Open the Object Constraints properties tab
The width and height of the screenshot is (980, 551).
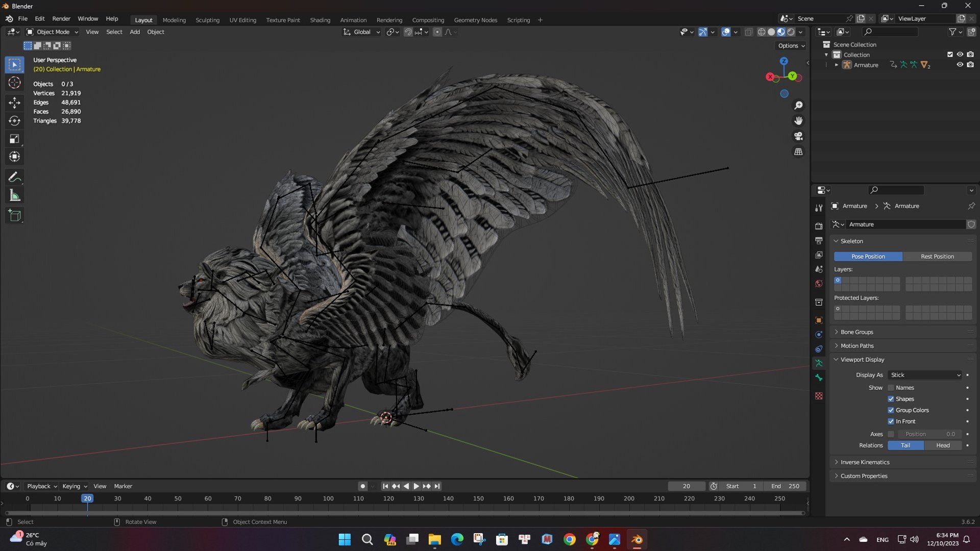click(x=819, y=349)
